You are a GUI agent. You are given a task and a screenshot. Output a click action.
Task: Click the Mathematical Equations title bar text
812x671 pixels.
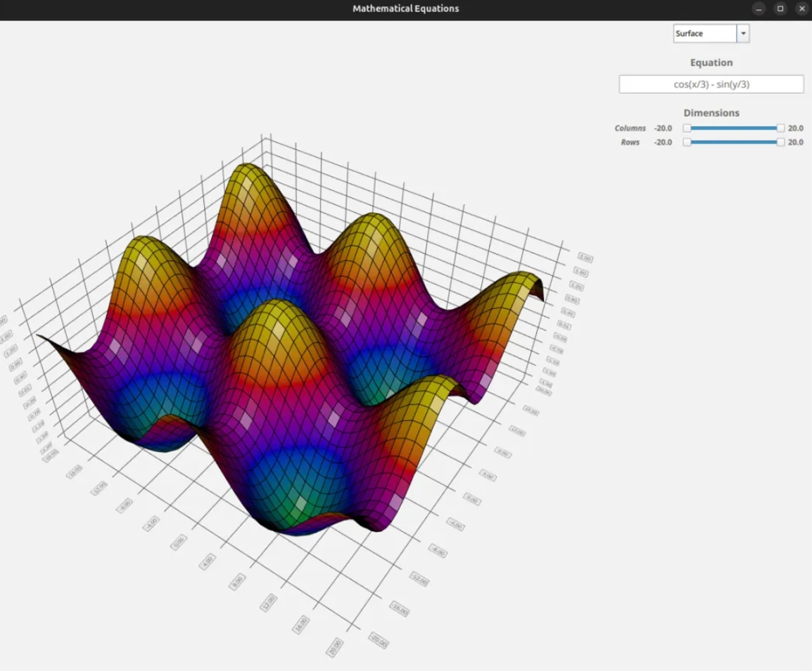pyautogui.click(x=405, y=8)
